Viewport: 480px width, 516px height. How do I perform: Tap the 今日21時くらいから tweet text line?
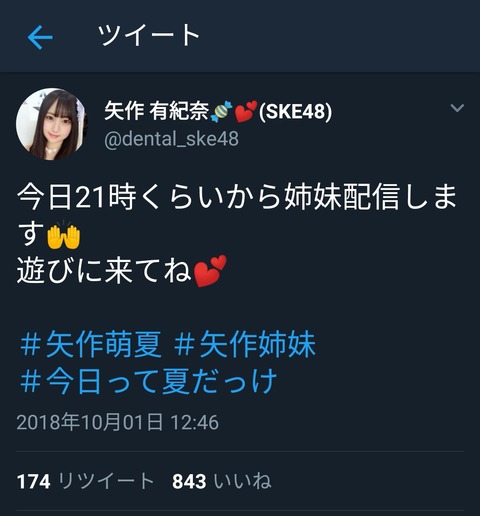point(237,197)
